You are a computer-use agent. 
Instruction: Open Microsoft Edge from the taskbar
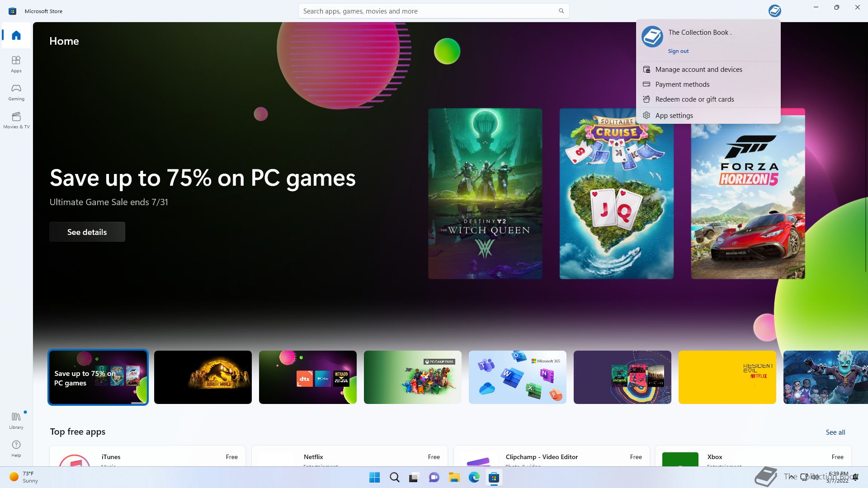(474, 478)
